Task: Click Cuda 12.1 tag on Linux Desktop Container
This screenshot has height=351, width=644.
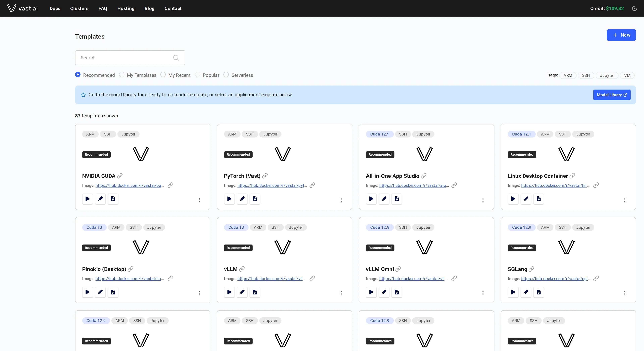Action: (521, 134)
